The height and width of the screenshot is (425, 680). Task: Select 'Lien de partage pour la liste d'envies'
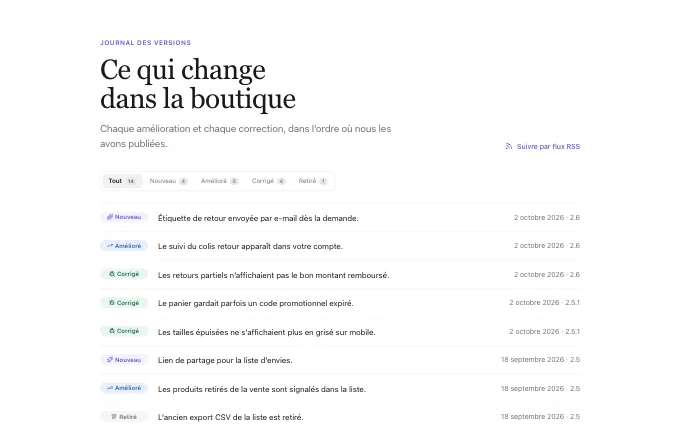[x=225, y=360]
